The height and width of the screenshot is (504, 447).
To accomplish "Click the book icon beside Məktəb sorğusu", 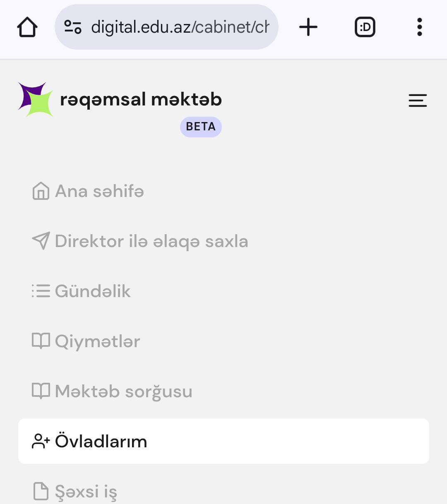I will tap(41, 391).
